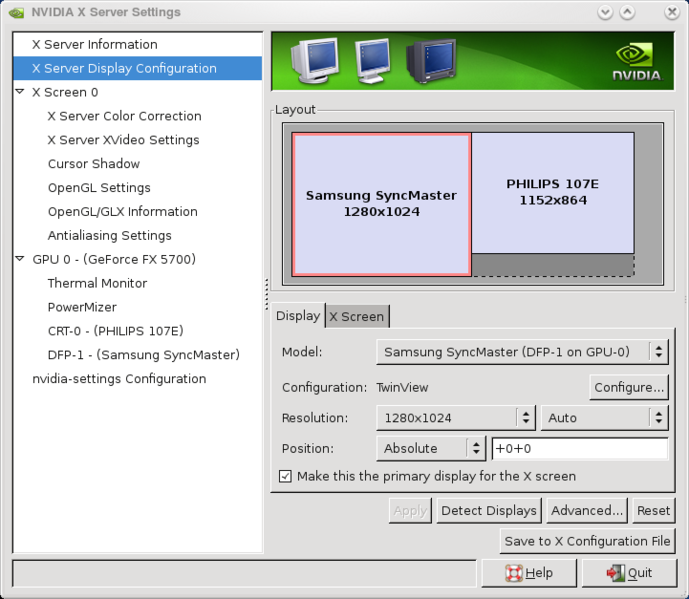Toggle the primary display checkbox

pyautogui.click(x=285, y=476)
